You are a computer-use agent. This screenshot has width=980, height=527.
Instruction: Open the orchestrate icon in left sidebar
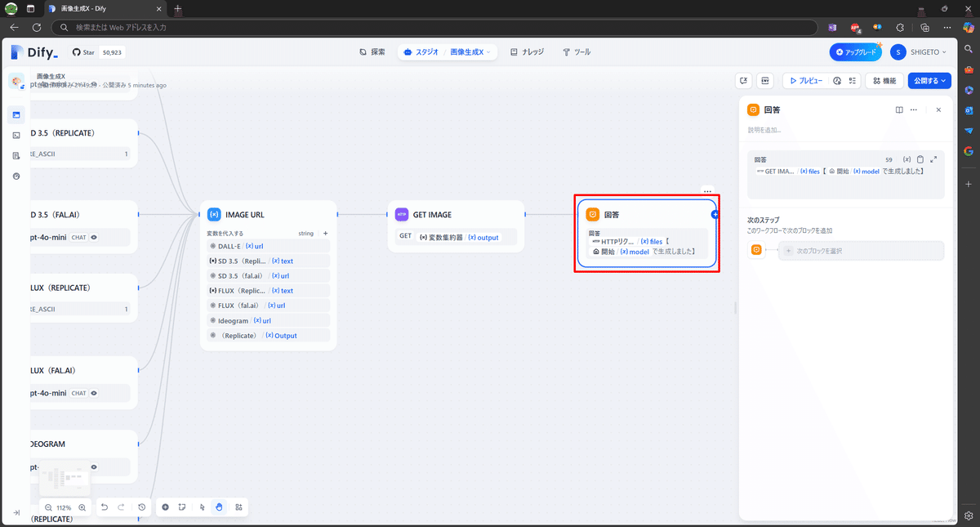tap(16, 114)
